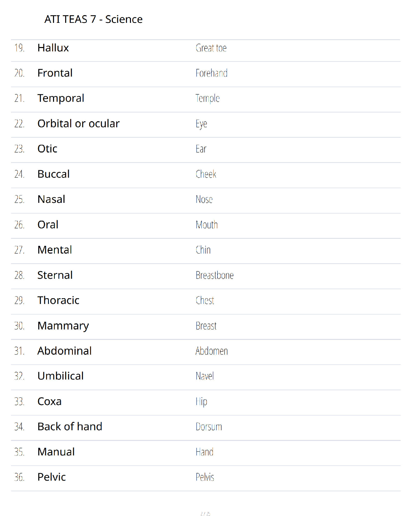Select the definition 'Dorsum'
This screenshot has width=411, height=532.
(209, 427)
